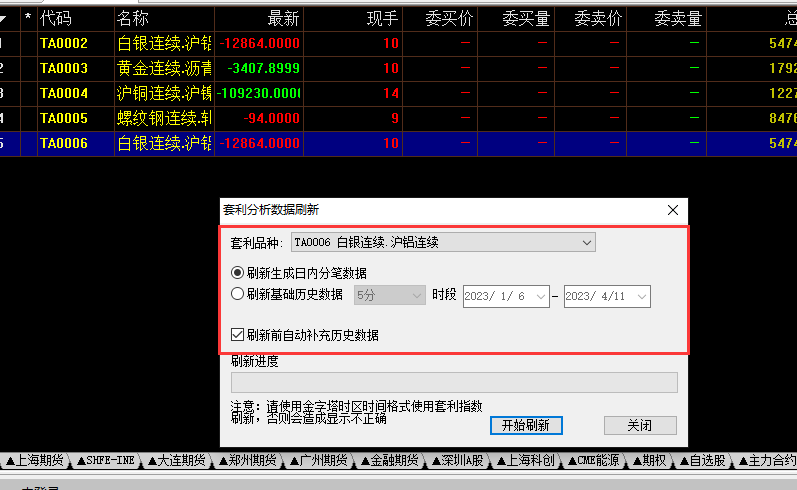
Task: Close the 套利分析数据刷新 dialog
Action: point(672,210)
